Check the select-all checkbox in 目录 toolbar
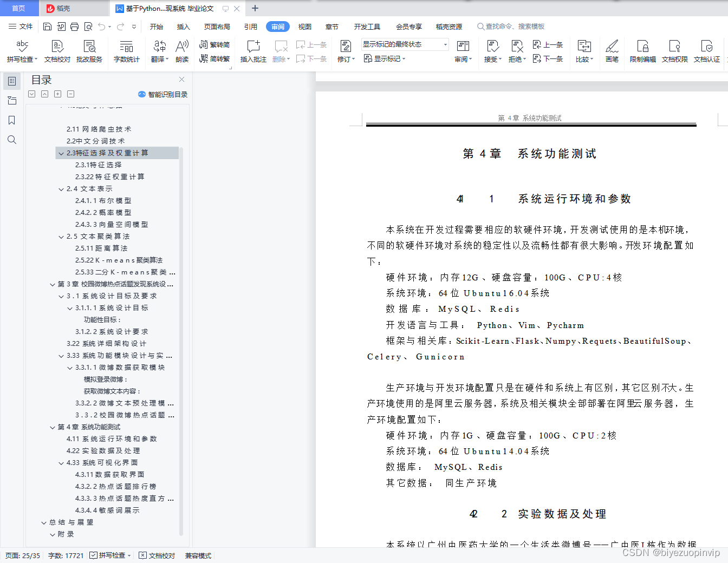Viewport: 728px width, 563px height. (31, 94)
